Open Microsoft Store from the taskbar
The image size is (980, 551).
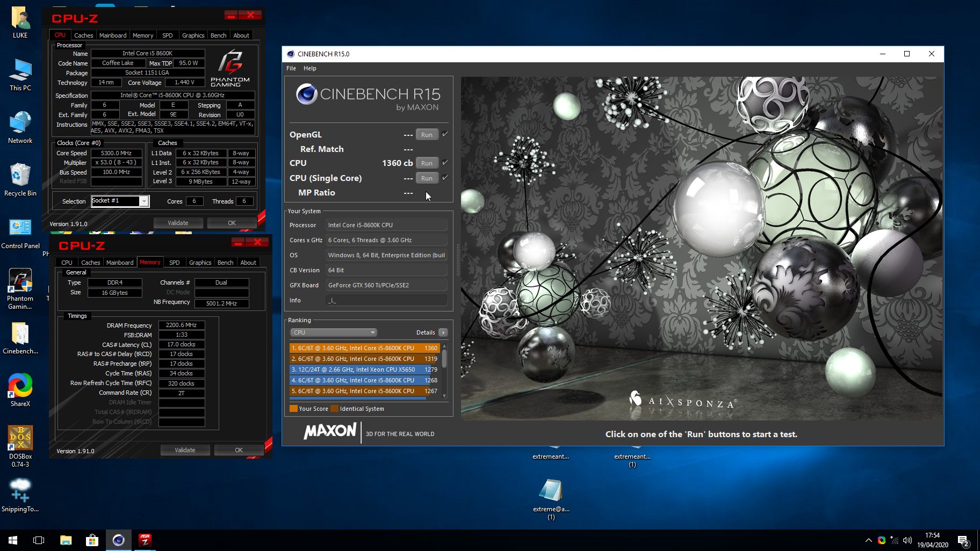point(92,540)
